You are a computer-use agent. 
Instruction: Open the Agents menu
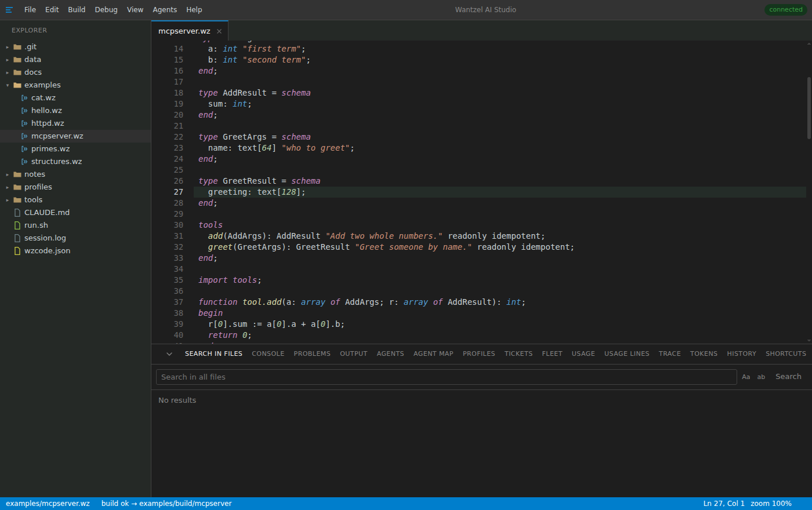(165, 10)
